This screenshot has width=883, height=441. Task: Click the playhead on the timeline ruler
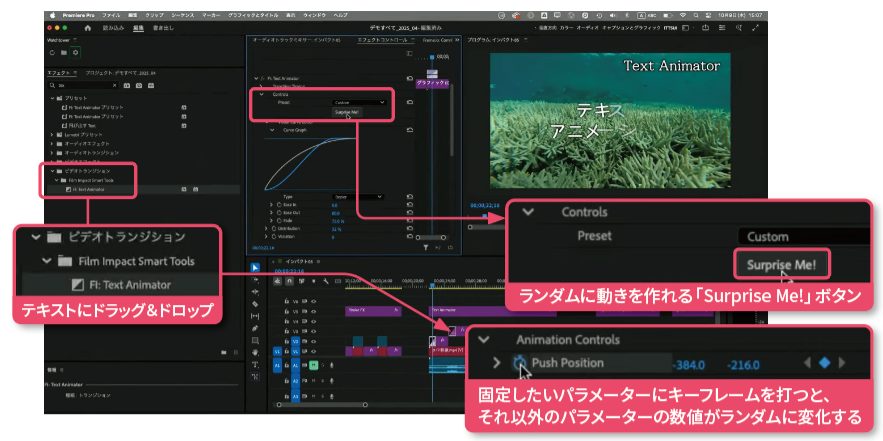(x=432, y=280)
